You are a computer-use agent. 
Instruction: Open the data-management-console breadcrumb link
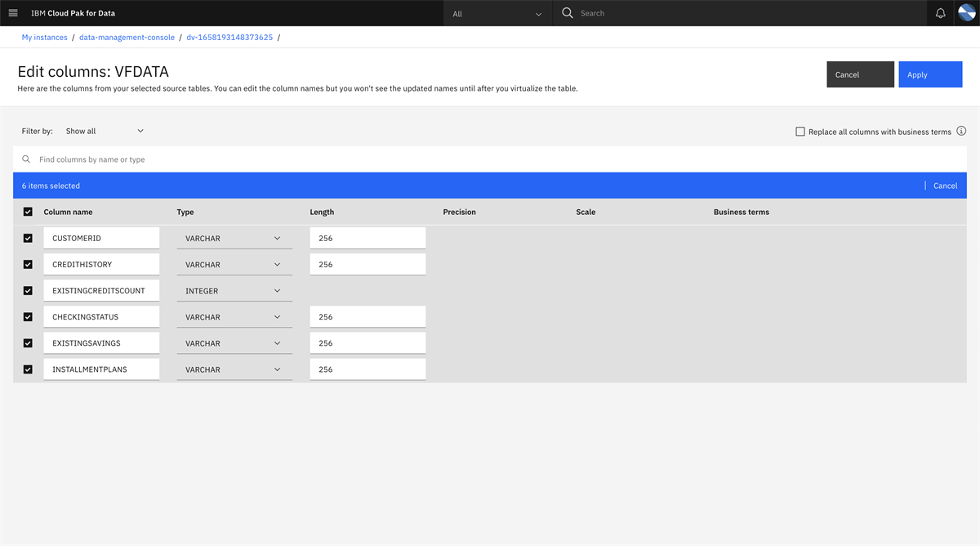click(x=127, y=37)
